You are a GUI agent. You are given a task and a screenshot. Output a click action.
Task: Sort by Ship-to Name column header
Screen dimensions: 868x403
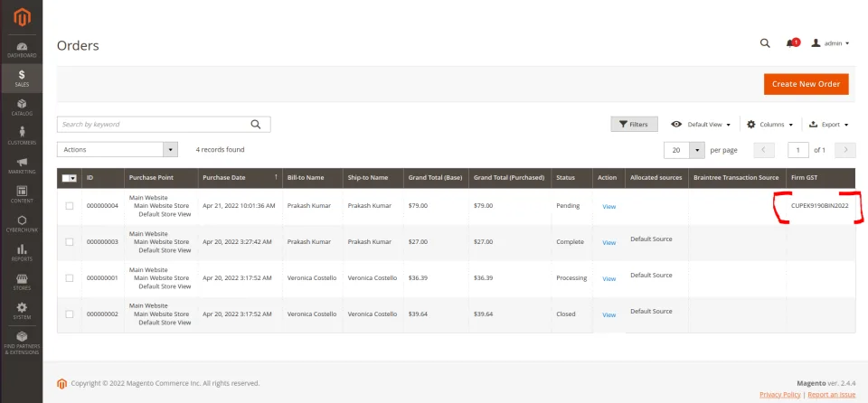(x=373, y=178)
